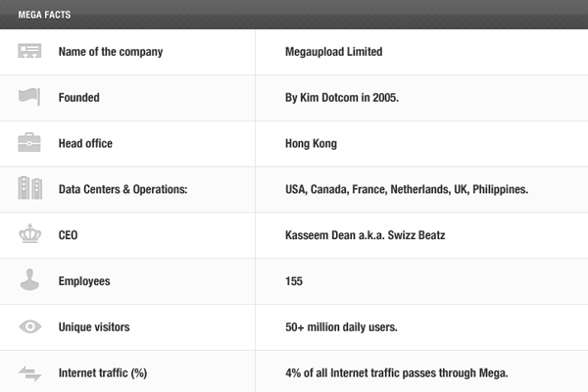Click the company card icon
Viewport: 588px width, 392px height.
(29, 51)
